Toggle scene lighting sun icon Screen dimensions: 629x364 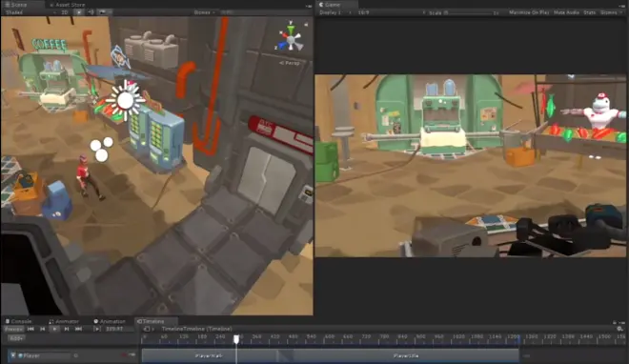pos(79,12)
